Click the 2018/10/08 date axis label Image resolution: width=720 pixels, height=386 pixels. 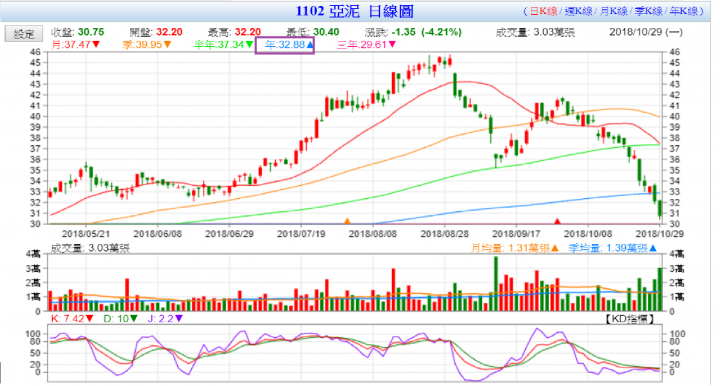click(588, 234)
